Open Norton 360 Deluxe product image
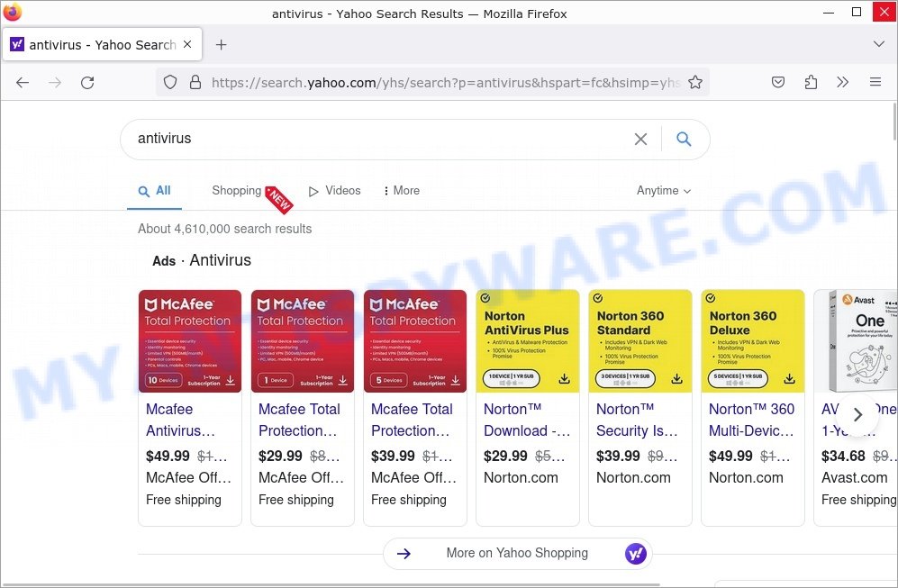This screenshot has width=898, height=588. [x=752, y=341]
